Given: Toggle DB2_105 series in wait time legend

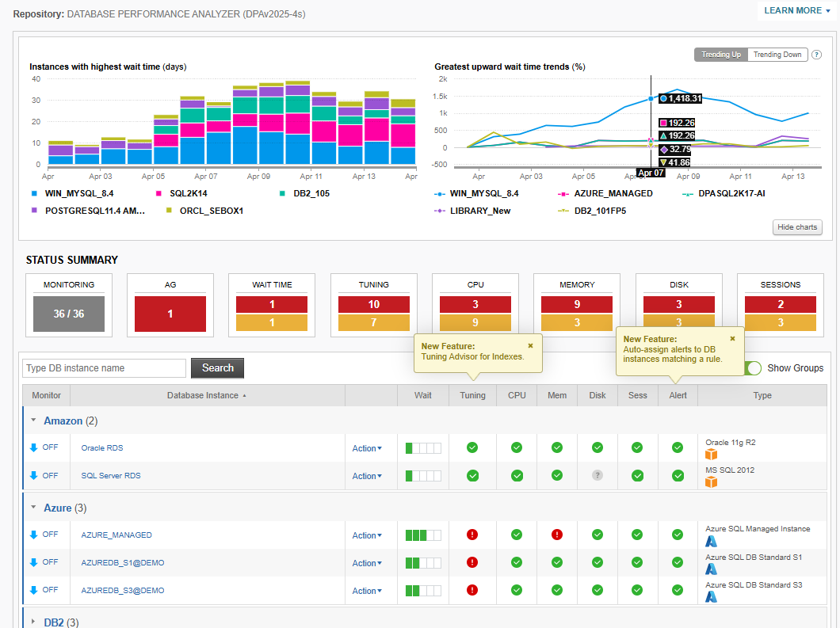Looking at the screenshot, I should click(304, 193).
